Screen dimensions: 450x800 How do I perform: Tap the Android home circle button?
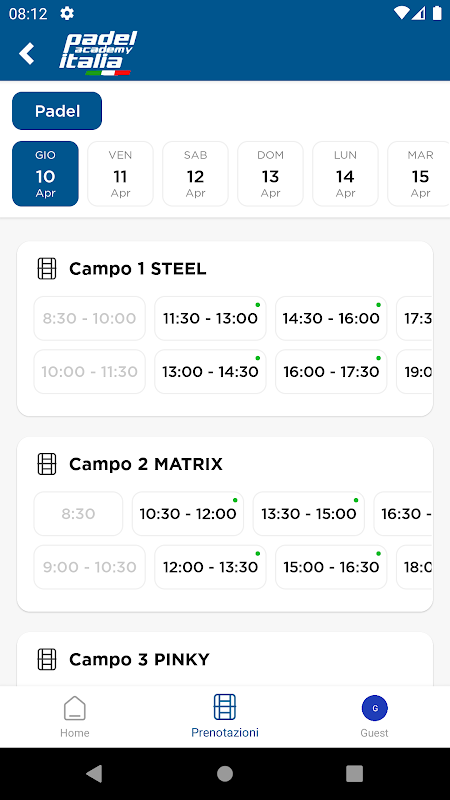pos(224,773)
